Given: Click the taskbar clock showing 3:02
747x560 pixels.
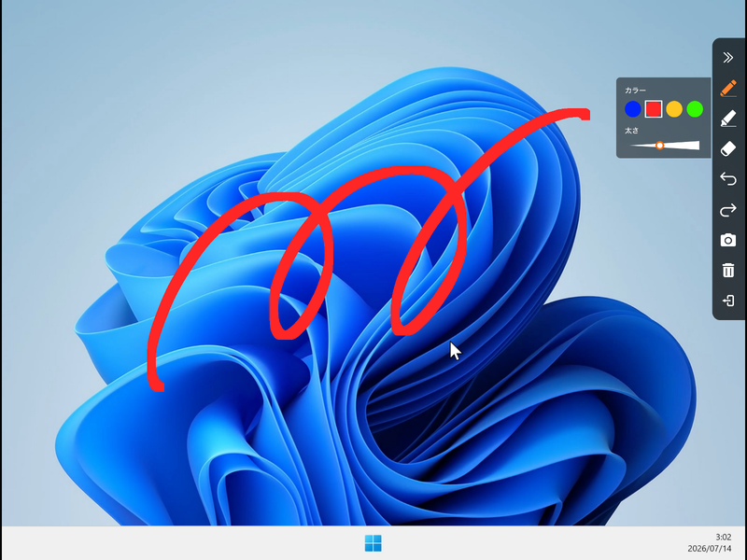Looking at the screenshot, I should coord(723,538).
